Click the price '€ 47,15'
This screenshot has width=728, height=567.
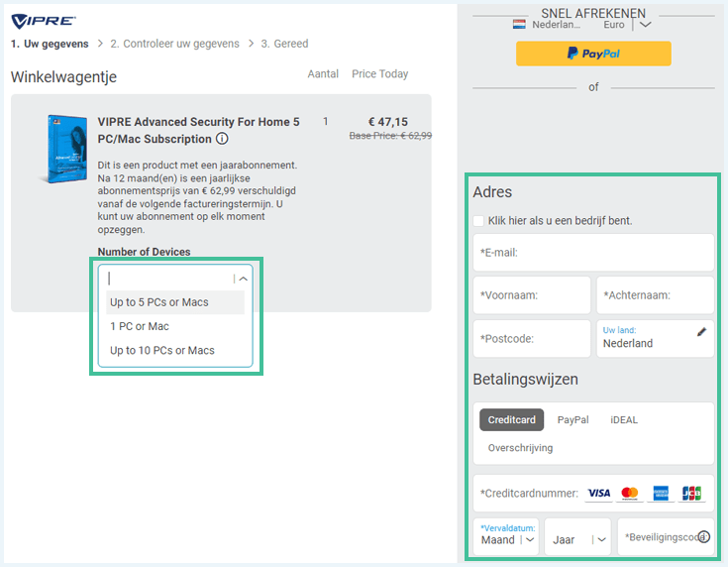pos(388,122)
